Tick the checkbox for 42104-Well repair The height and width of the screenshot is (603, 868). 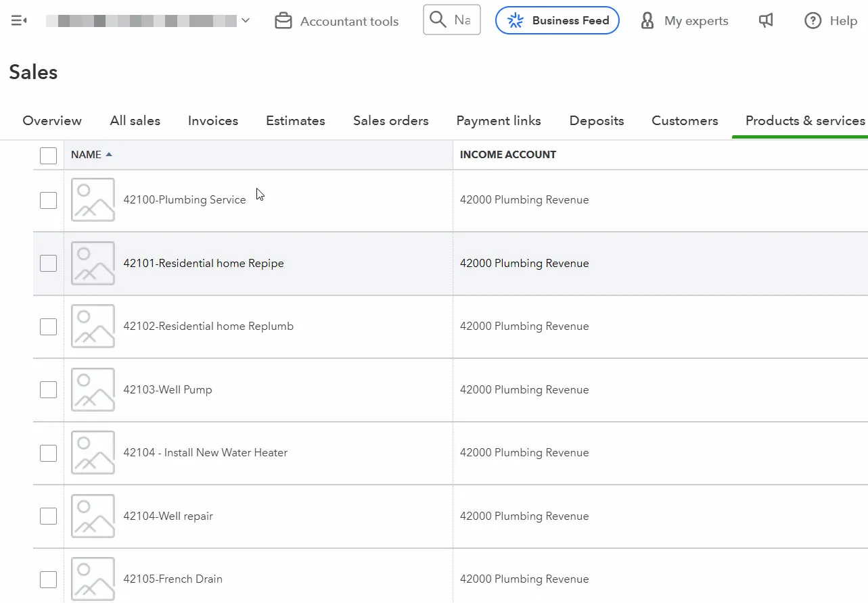point(48,516)
